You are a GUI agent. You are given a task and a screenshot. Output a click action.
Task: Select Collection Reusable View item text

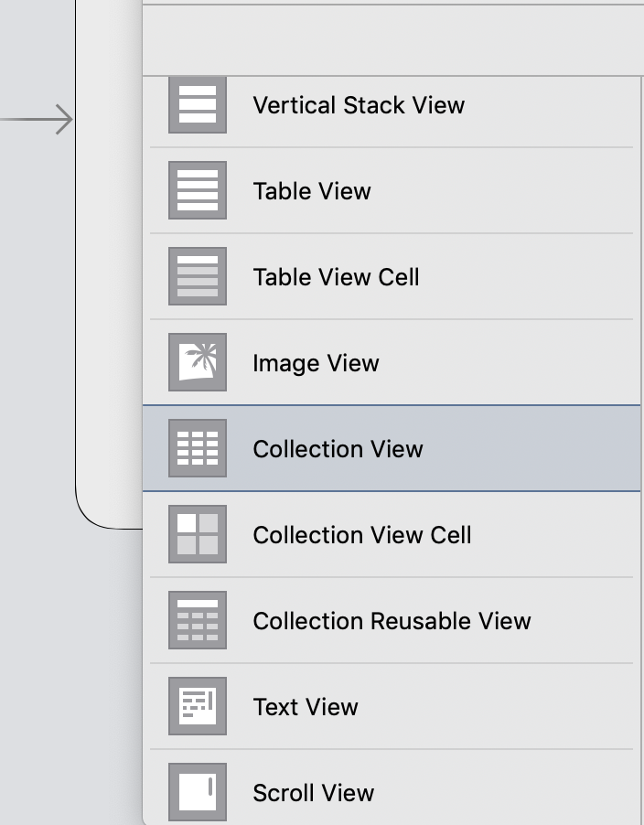click(392, 621)
